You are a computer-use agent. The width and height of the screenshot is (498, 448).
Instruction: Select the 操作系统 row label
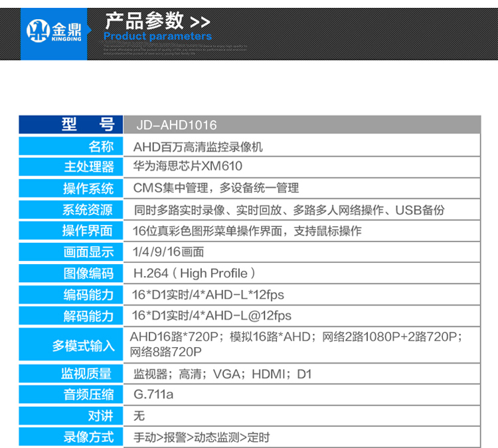(x=88, y=188)
